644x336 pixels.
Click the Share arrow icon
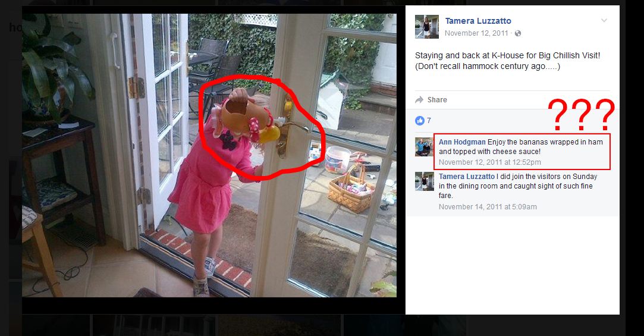tap(419, 100)
